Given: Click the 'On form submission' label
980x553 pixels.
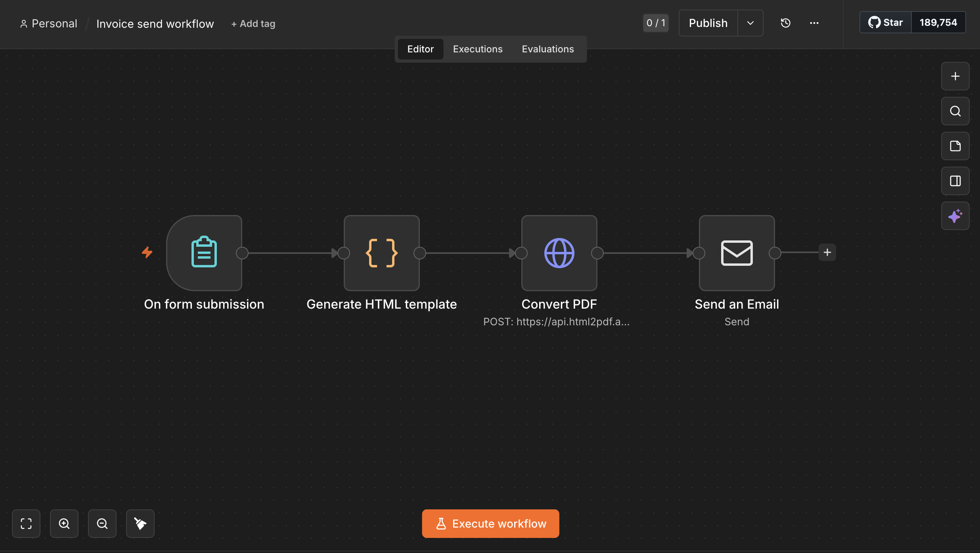Looking at the screenshot, I should pos(204,304).
